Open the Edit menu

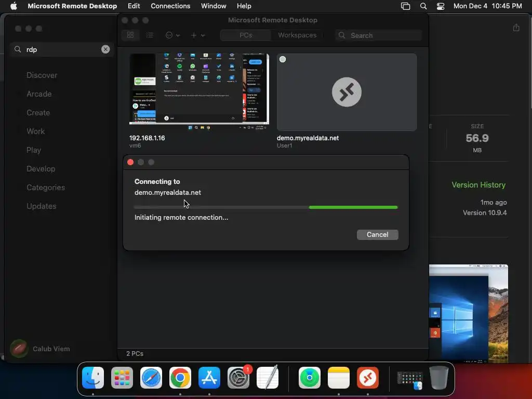134,6
